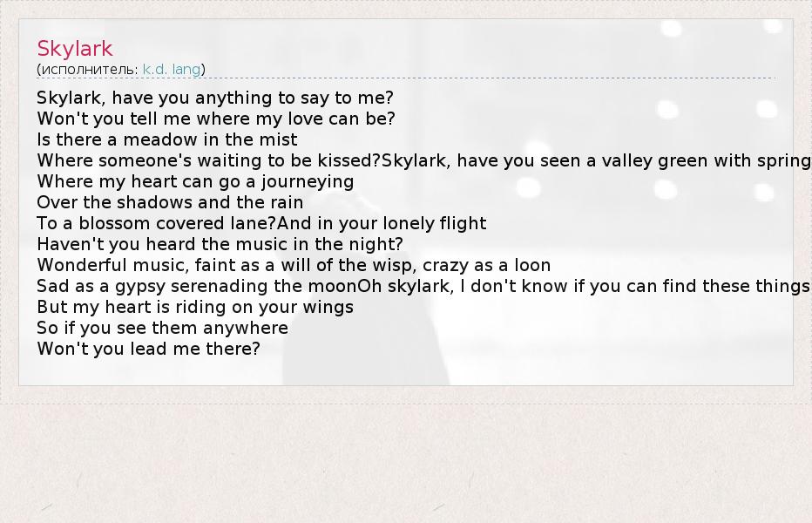Click the line starting 'Wonderful music, faint as'
Screen dimensions: 812x523
[294, 265]
